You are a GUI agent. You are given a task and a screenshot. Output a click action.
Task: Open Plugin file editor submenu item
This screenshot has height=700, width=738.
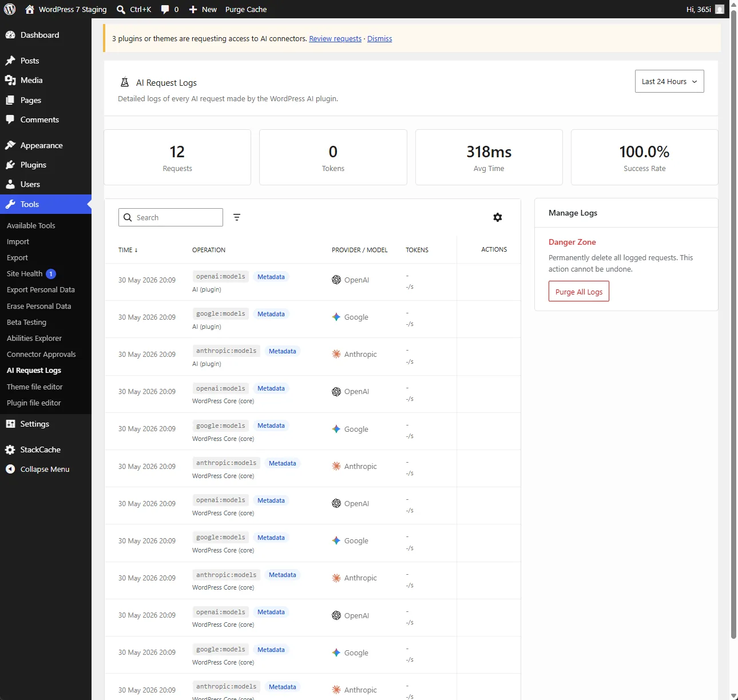click(x=34, y=403)
